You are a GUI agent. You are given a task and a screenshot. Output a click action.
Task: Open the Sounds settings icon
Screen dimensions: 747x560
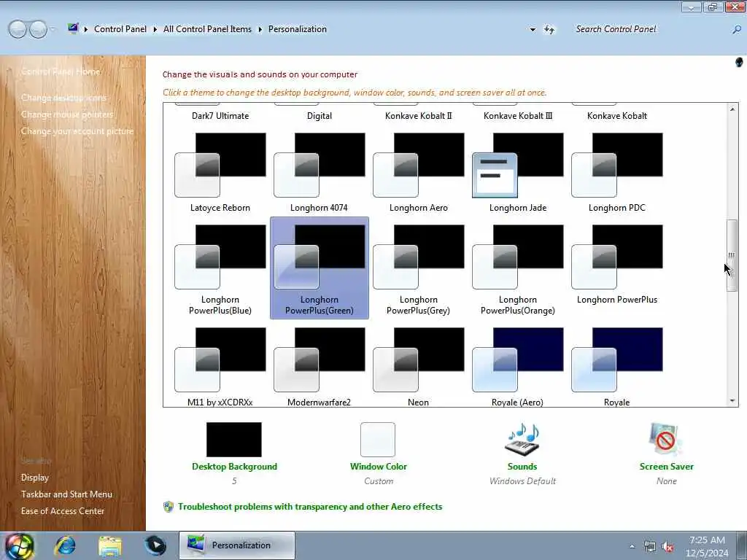coord(522,440)
